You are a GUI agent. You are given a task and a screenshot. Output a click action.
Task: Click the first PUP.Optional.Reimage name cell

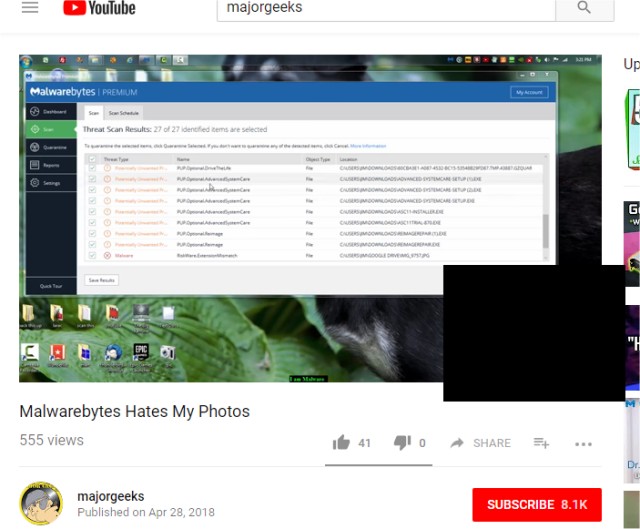pos(200,234)
